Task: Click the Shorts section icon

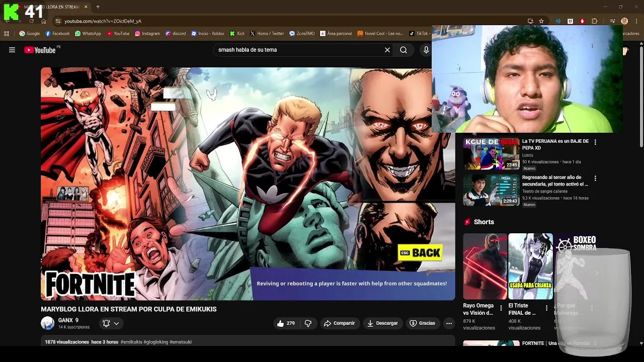Action: pos(467,222)
